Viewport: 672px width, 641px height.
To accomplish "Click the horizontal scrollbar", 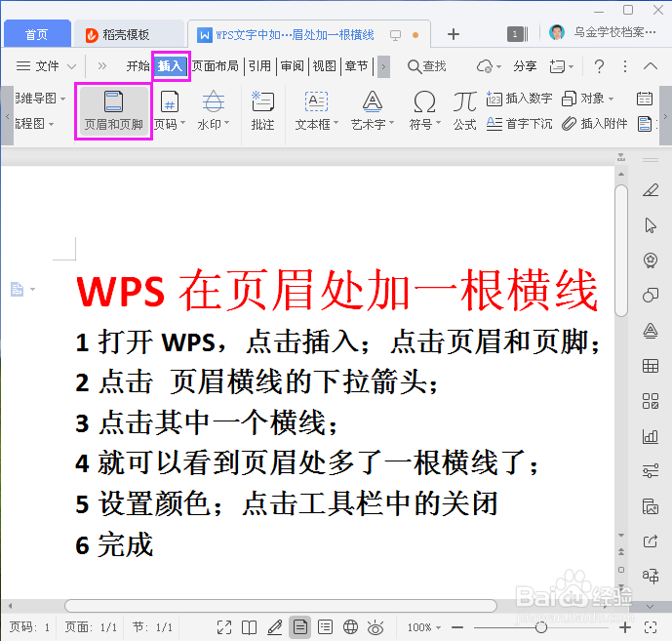I will [281, 606].
